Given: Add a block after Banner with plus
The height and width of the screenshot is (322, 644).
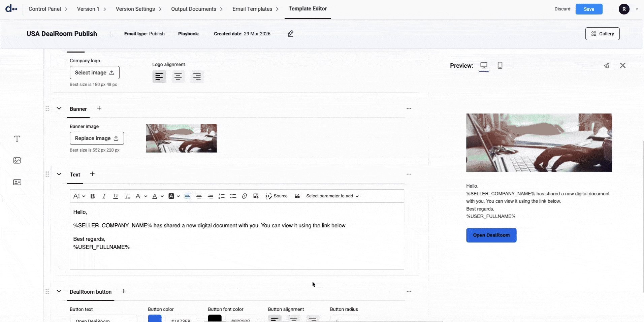Looking at the screenshot, I should (99, 108).
